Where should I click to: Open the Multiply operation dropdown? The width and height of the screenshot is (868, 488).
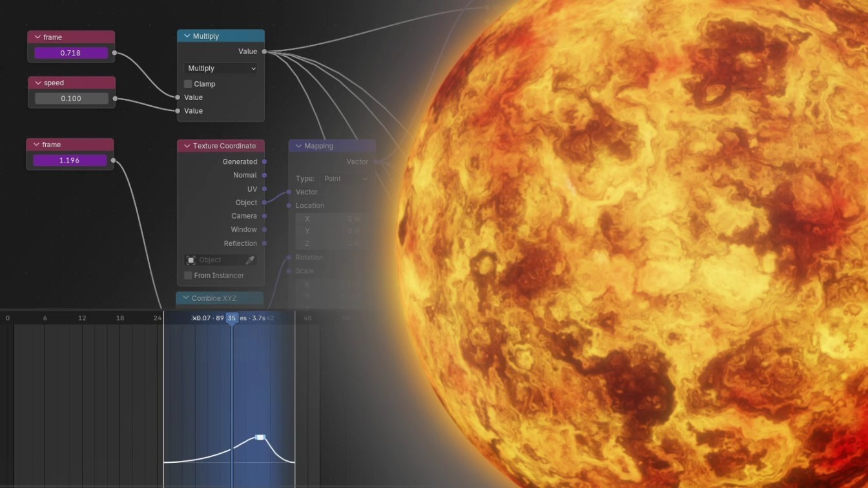(x=221, y=68)
